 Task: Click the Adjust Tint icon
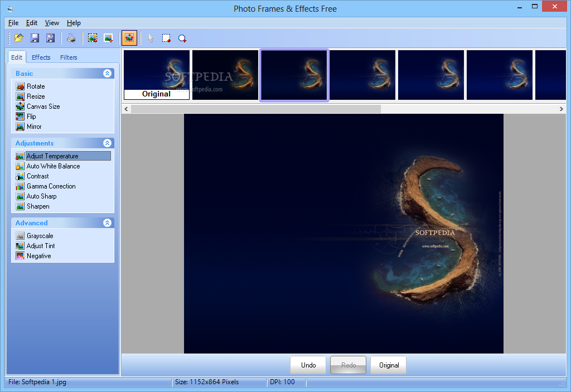coord(20,246)
